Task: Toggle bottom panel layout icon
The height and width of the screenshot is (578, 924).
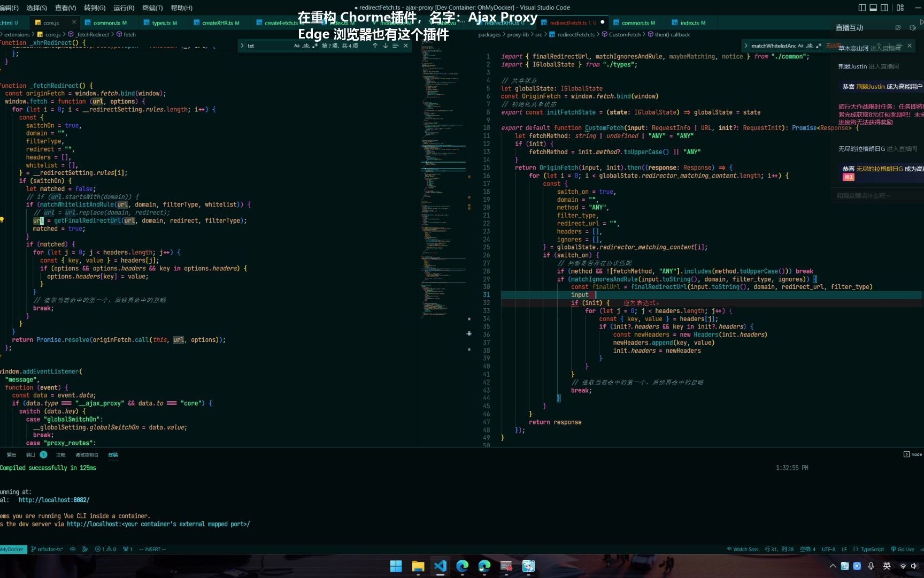Action: 873,7
